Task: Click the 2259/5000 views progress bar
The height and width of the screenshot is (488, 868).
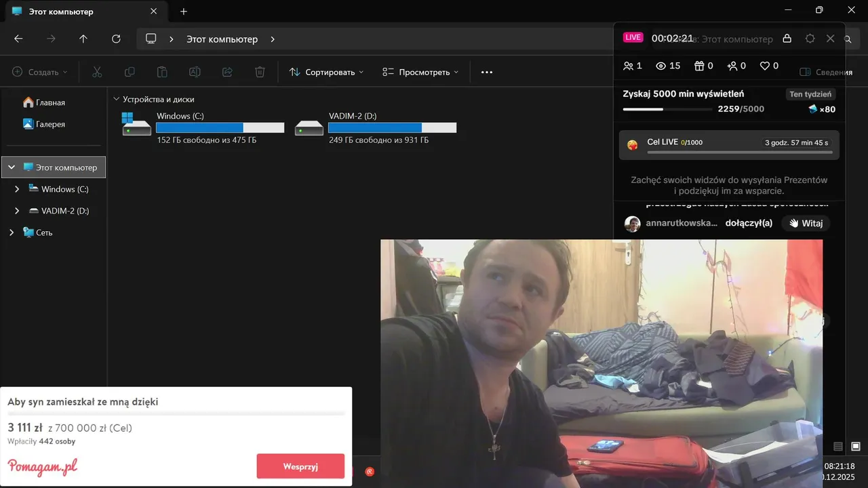Action: [668, 109]
